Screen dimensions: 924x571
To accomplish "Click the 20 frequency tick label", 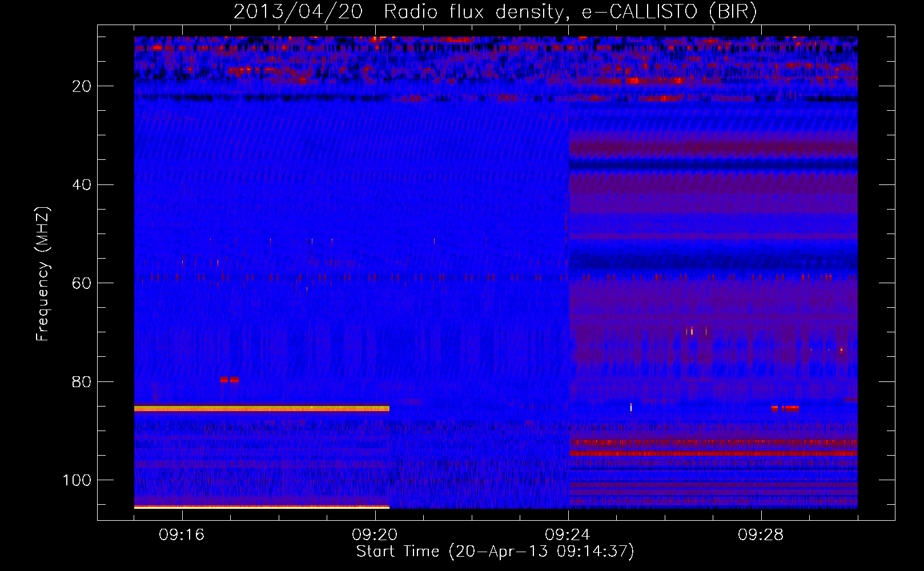I will [x=82, y=86].
